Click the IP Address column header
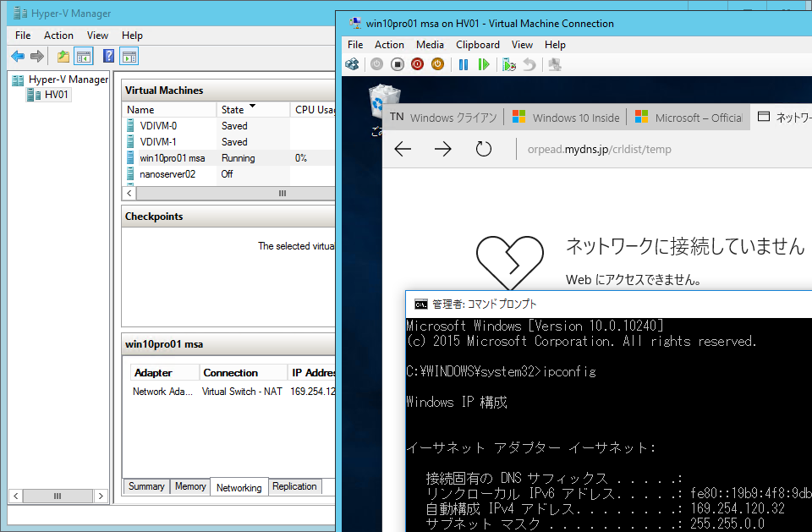 (312, 372)
